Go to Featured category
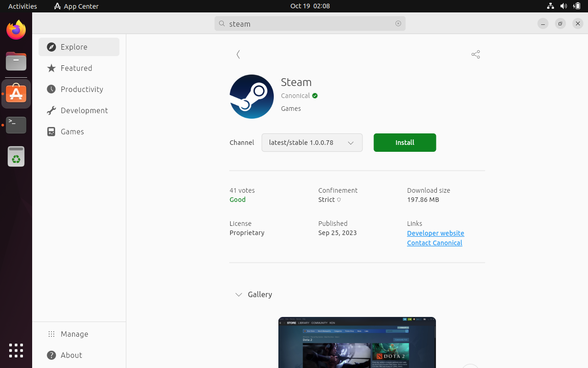The height and width of the screenshot is (368, 588). coord(79,68)
